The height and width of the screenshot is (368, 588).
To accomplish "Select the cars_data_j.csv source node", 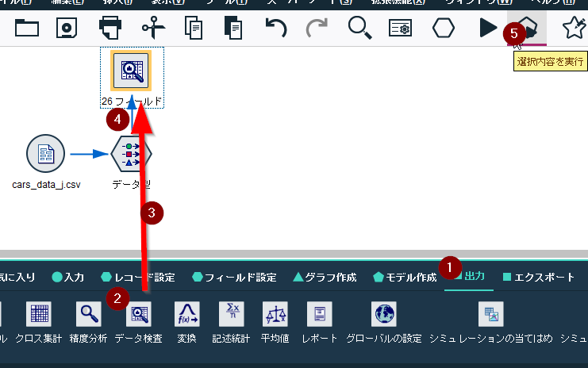I will 45,154.
